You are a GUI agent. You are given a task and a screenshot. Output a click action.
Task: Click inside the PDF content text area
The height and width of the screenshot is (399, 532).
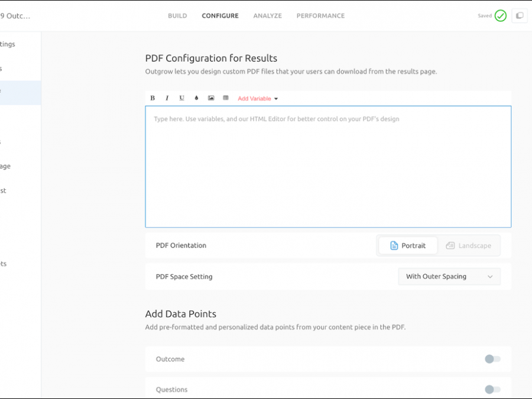[x=328, y=171]
